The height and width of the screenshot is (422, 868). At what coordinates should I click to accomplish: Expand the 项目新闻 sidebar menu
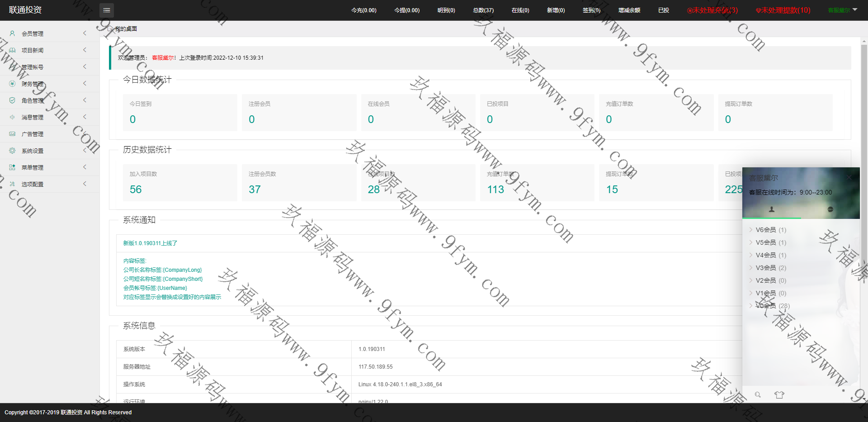click(33, 50)
